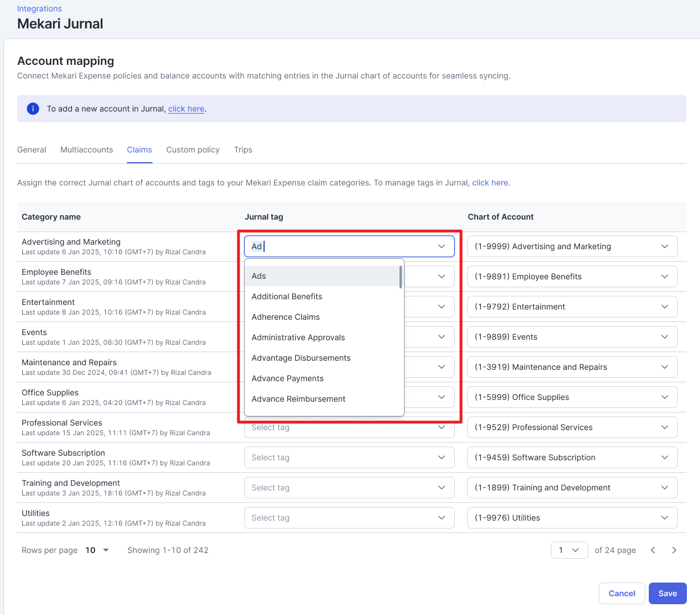Open Chart of Account dropdown for Events
This screenshot has width=700, height=615.
[573, 337]
